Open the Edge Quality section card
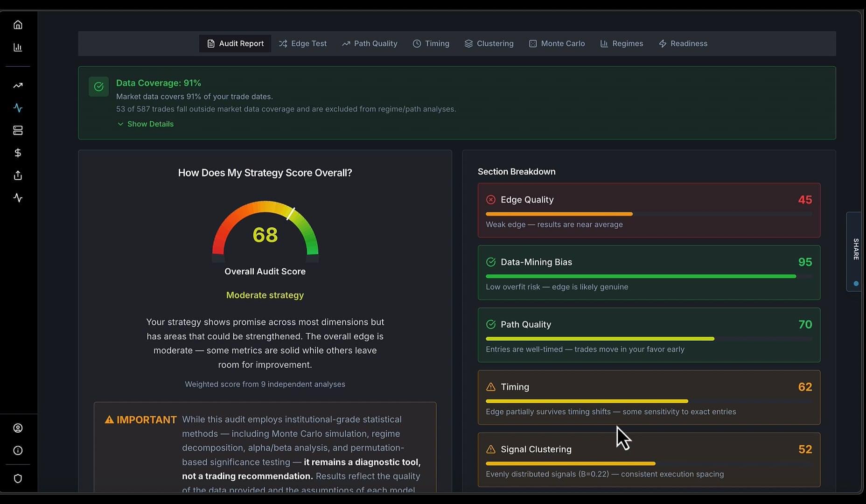 pyautogui.click(x=649, y=210)
